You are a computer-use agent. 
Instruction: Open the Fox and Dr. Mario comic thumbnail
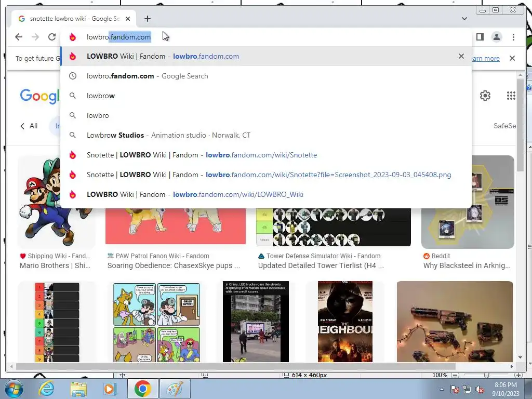(x=156, y=322)
